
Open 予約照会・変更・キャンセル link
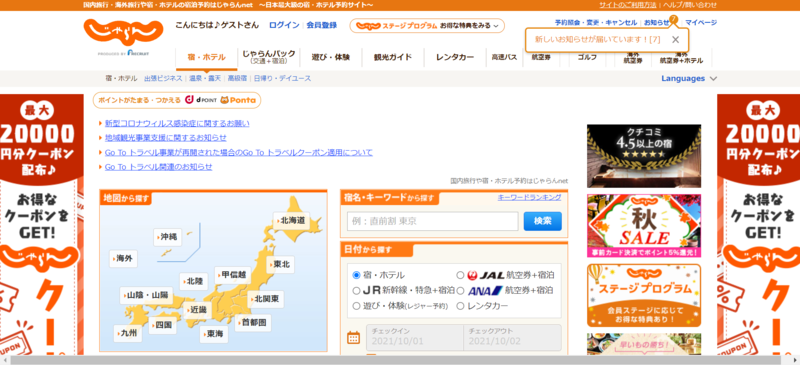[596, 22]
